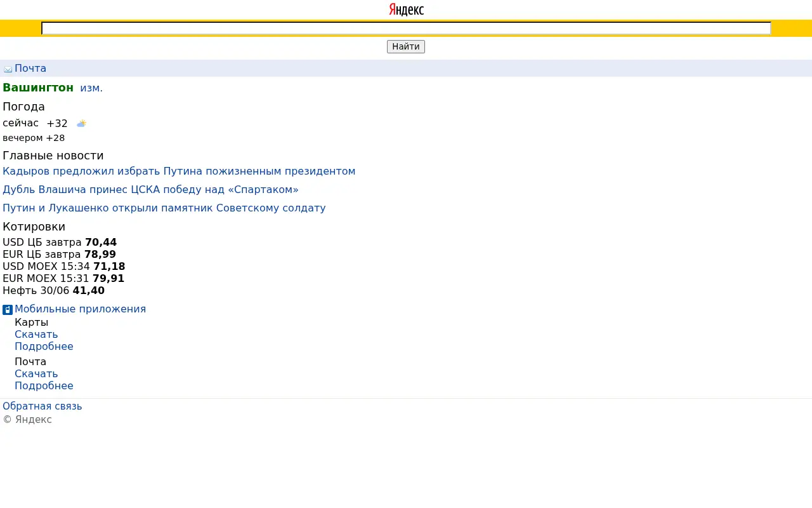Click изм. to change city
Image resolution: width=812 pixels, height=508 pixels.
click(91, 88)
